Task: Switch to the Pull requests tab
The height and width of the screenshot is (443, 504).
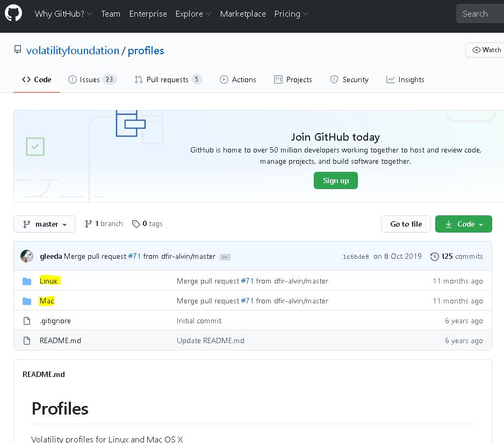Action: [x=168, y=79]
